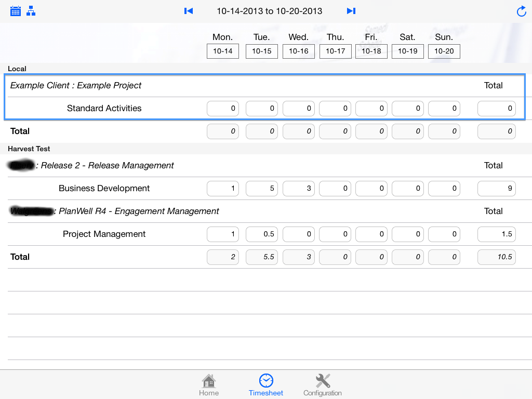Select the Sun. 10-20 date box
This screenshot has width=532, height=399.
point(444,51)
